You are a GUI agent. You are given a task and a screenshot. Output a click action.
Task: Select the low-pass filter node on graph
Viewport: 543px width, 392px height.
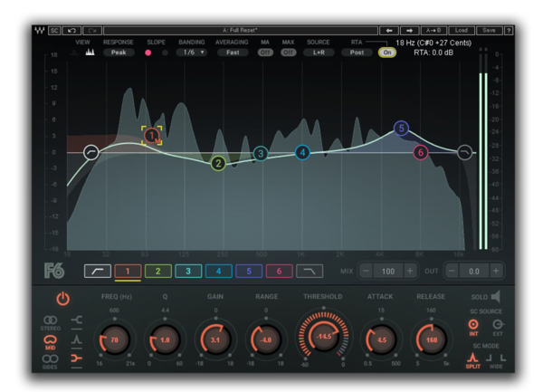tap(465, 152)
